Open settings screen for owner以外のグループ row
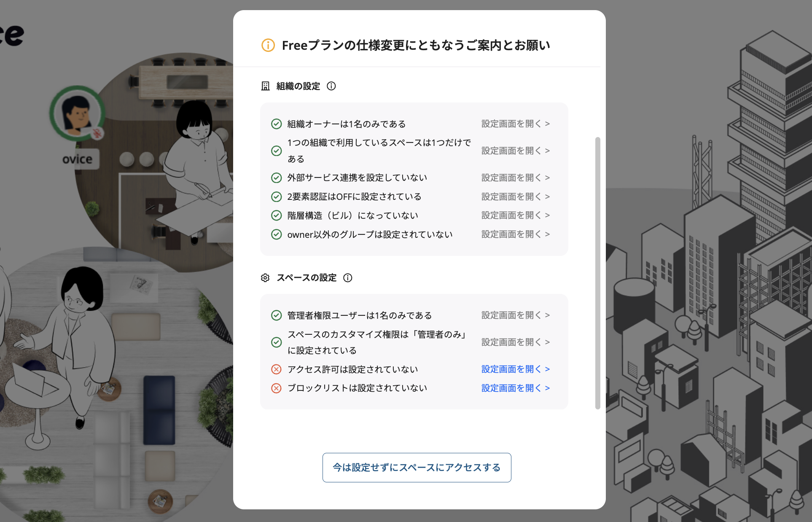This screenshot has height=522, width=812. [x=516, y=234]
